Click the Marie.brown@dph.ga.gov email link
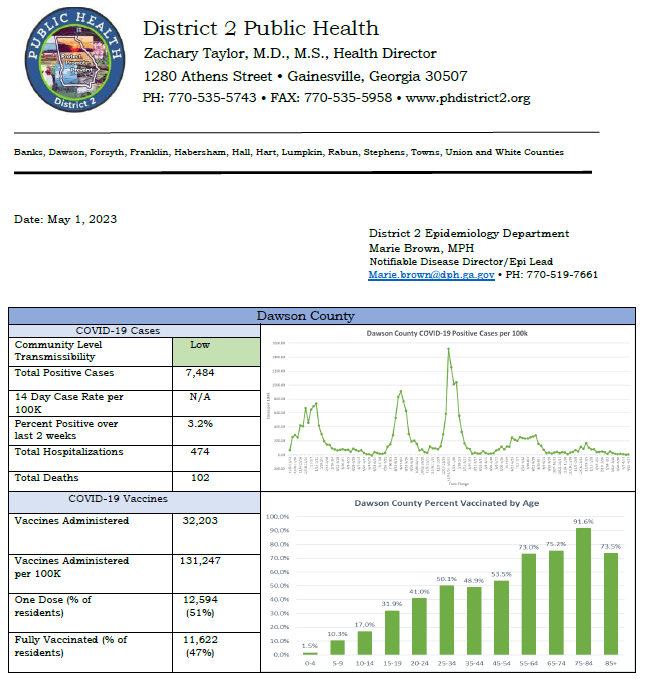Screen dimensions: 650x687 click(x=431, y=275)
